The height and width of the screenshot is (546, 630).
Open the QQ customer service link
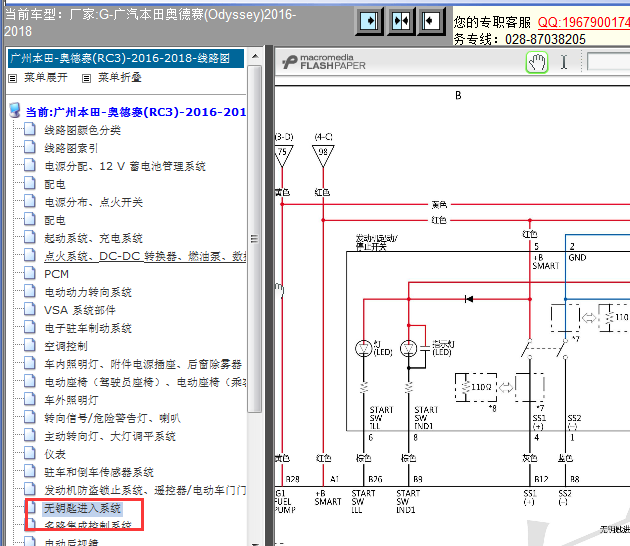click(584, 22)
